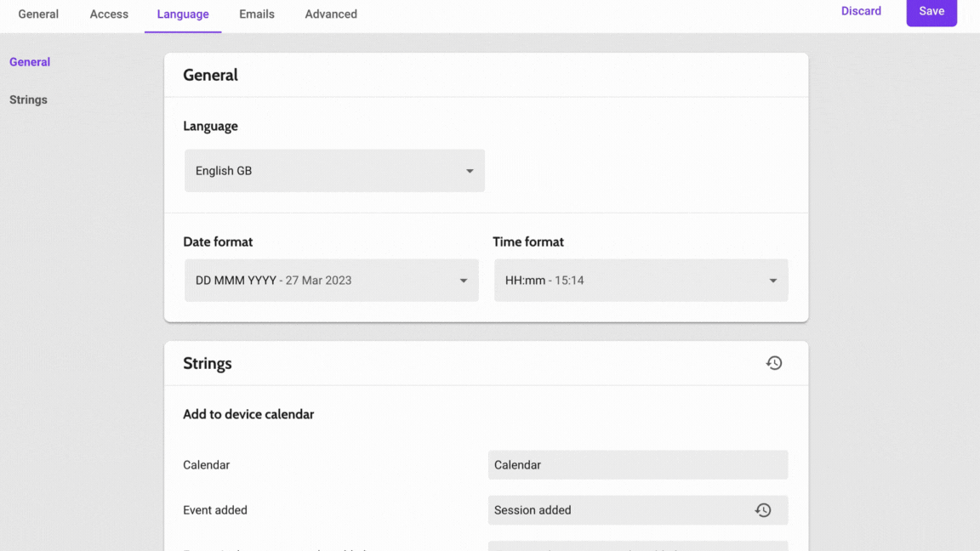Open the Access tab
The image size is (980, 551).
tap(109, 14)
